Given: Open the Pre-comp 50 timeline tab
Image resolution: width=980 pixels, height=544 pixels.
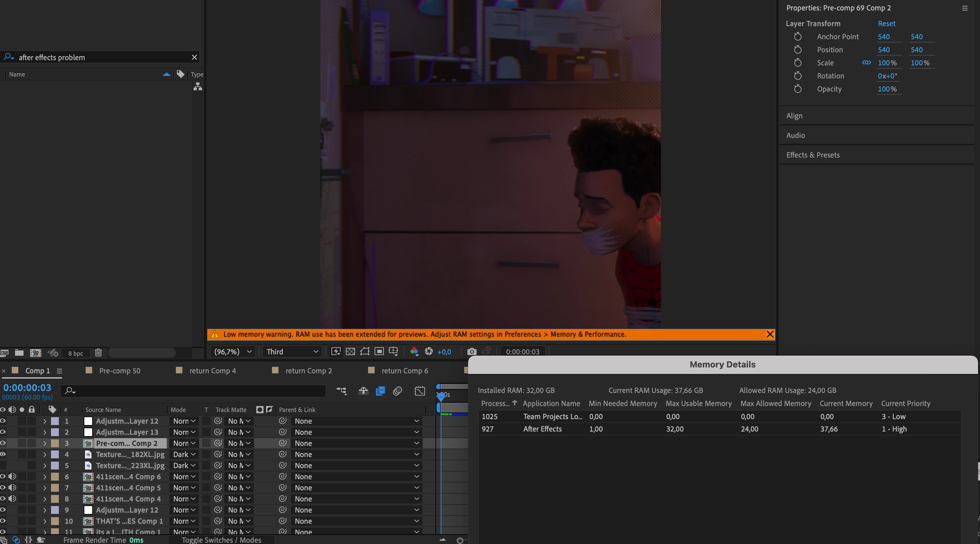Looking at the screenshot, I should (119, 370).
